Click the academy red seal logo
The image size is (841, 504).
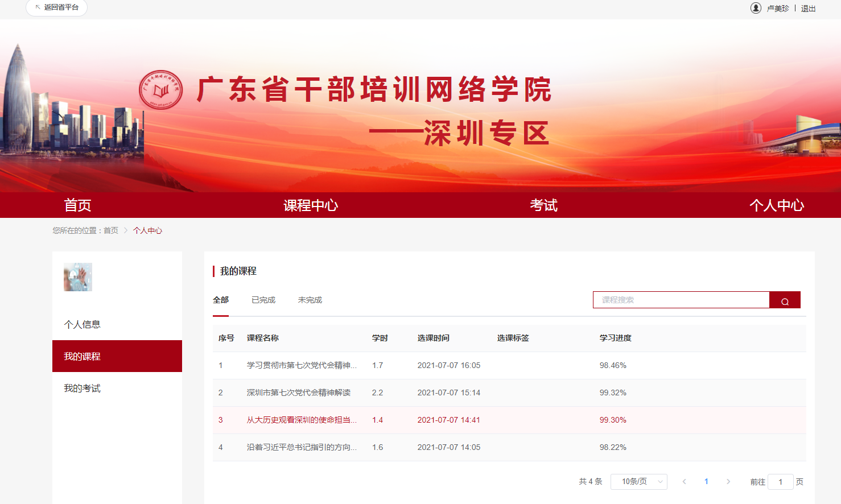(161, 90)
